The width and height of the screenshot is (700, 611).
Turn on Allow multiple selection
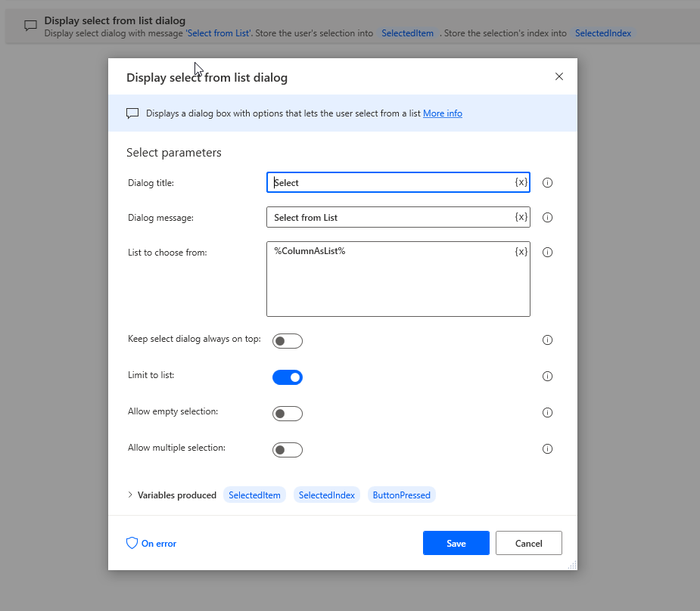point(288,450)
